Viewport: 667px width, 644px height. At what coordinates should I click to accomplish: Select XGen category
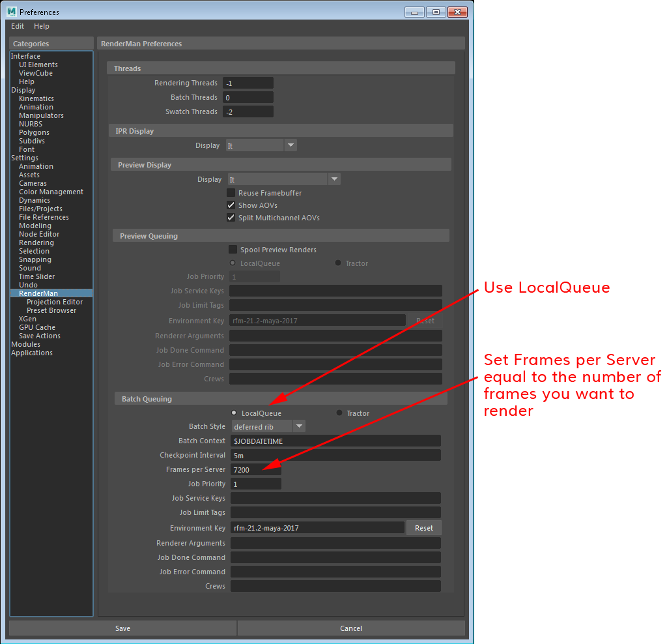[27, 319]
